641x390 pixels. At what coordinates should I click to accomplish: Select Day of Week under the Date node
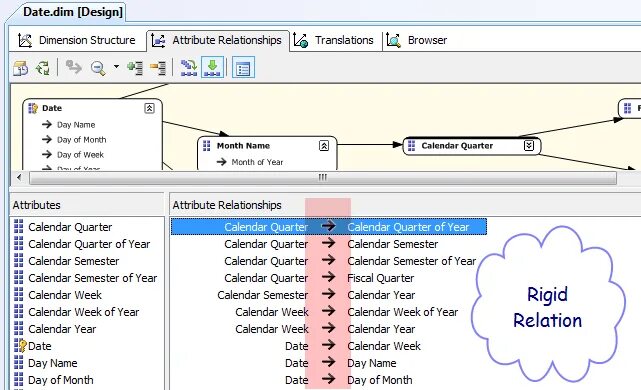point(80,155)
